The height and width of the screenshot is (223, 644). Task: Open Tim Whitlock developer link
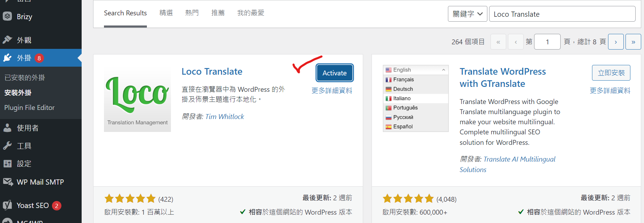[x=225, y=117]
